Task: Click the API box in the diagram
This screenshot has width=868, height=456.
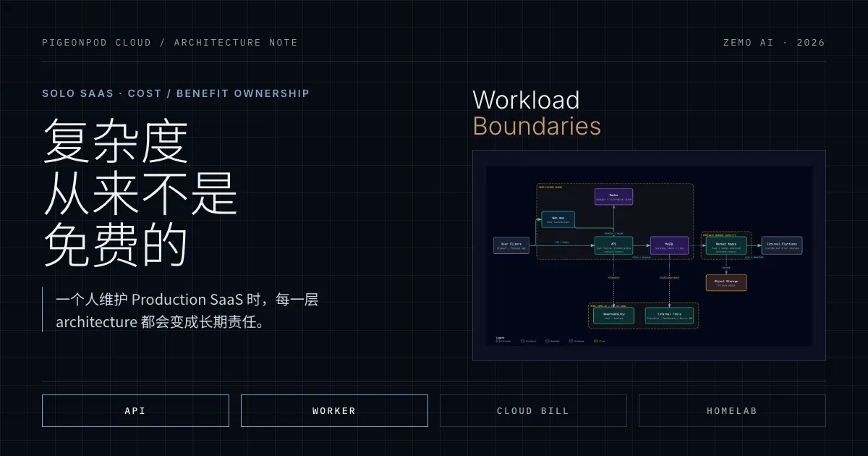Action: [x=613, y=245]
